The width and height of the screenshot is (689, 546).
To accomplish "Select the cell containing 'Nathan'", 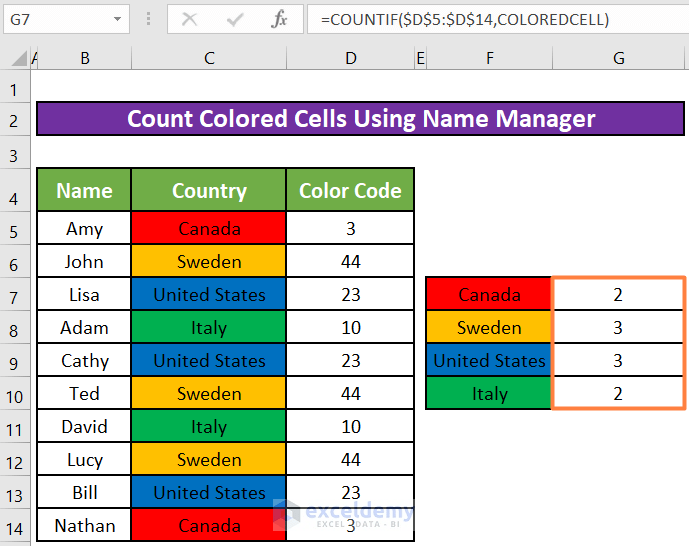I will (x=84, y=525).
